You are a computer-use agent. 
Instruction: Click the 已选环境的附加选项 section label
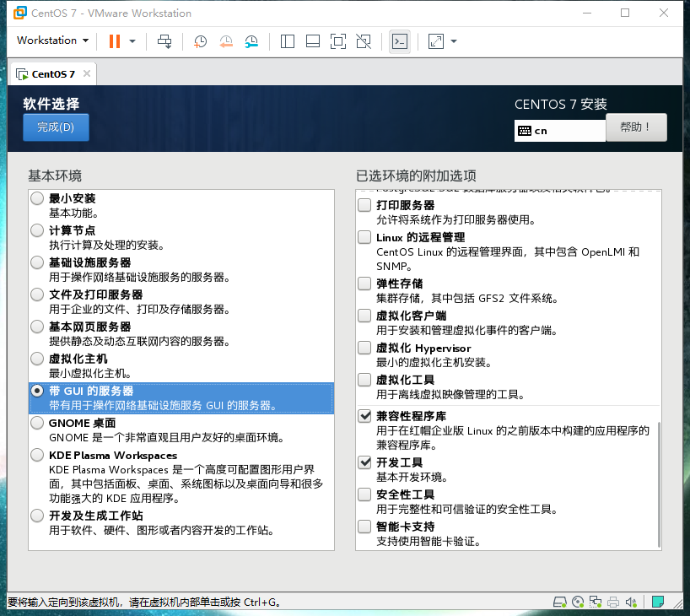(416, 176)
